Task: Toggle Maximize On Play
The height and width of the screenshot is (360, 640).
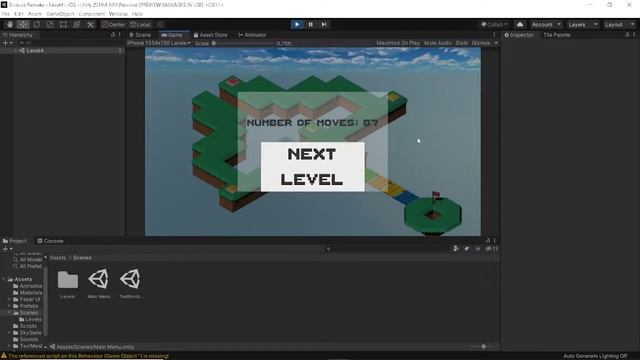Action: pos(398,43)
